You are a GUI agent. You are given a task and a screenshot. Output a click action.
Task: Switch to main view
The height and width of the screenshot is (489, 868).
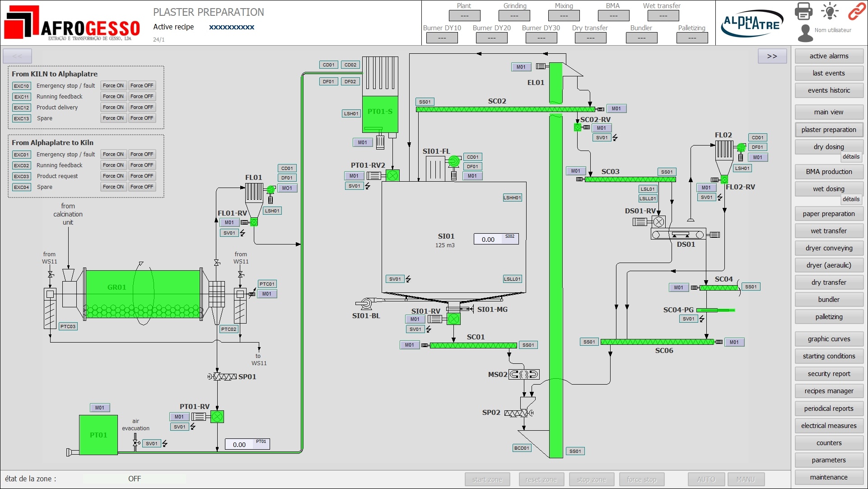pyautogui.click(x=829, y=112)
